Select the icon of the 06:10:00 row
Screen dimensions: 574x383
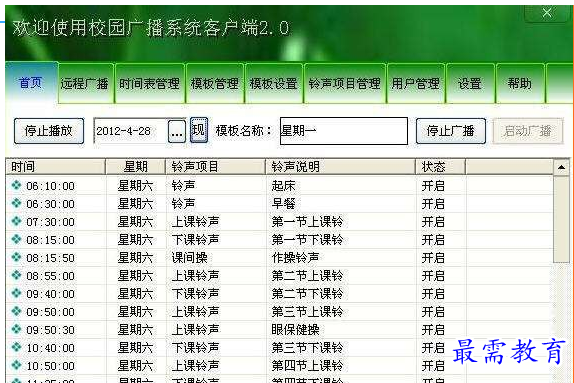click(x=16, y=185)
